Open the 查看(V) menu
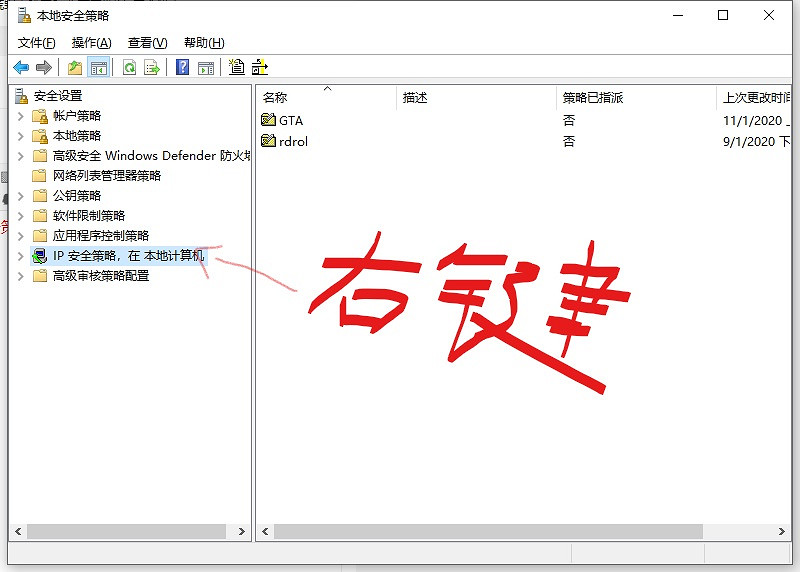Screen dimensions: 800x572 [x=147, y=43]
